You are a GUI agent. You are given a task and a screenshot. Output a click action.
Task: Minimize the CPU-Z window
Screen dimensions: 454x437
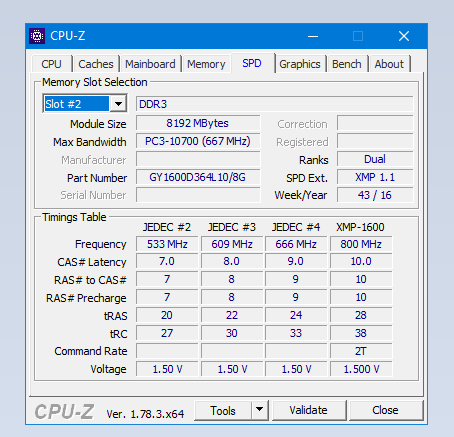(313, 36)
